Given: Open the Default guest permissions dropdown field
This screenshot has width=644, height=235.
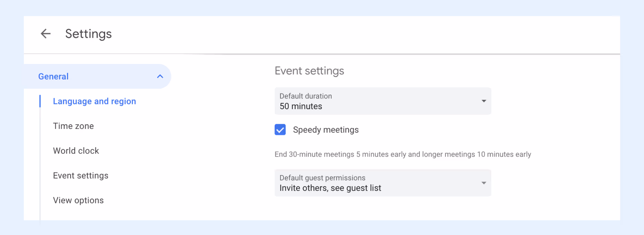Looking at the screenshot, I should coord(382,183).
